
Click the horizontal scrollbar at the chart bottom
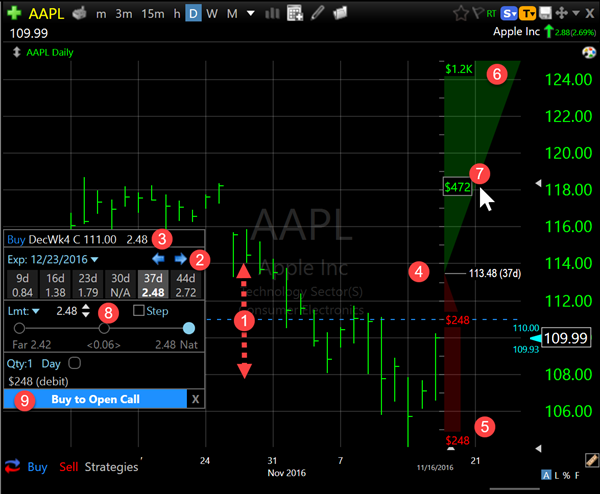click(515, 489)
